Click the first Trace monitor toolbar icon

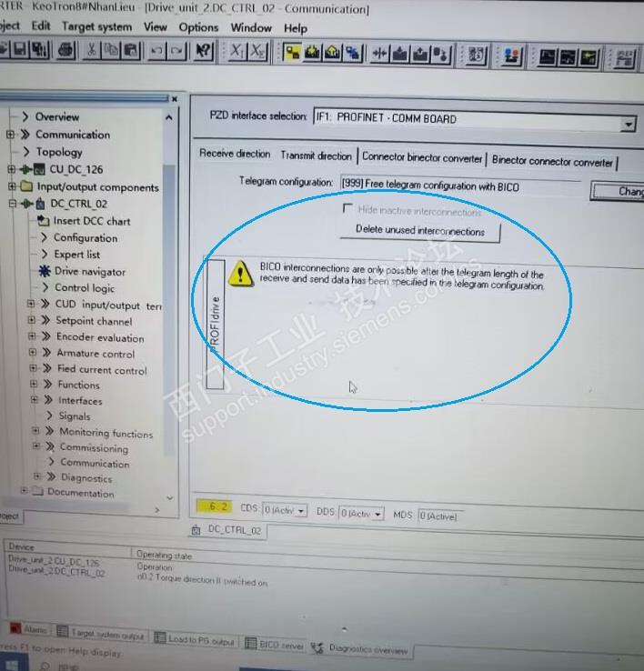548,57
